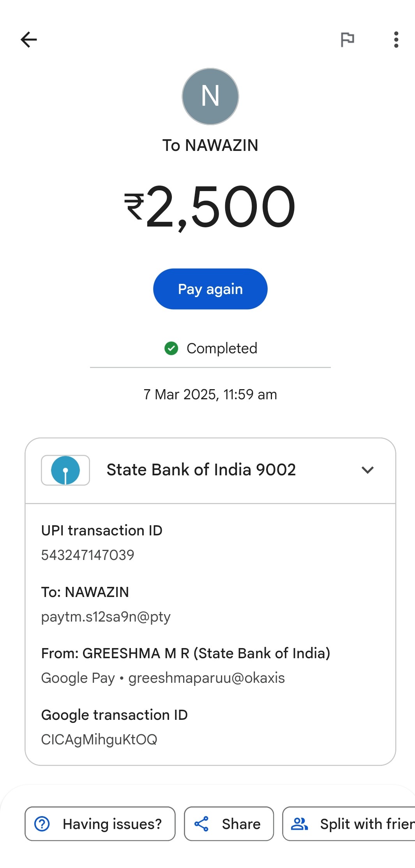The width and height of the screenshot is (415, 868).
Task: Tap the NAWAZIN avatar circle
Action: point(210,96)
